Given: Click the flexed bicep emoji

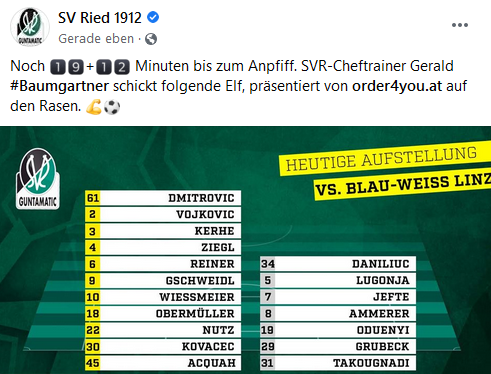Looking at the screenshot, I should tap(94, 107).
